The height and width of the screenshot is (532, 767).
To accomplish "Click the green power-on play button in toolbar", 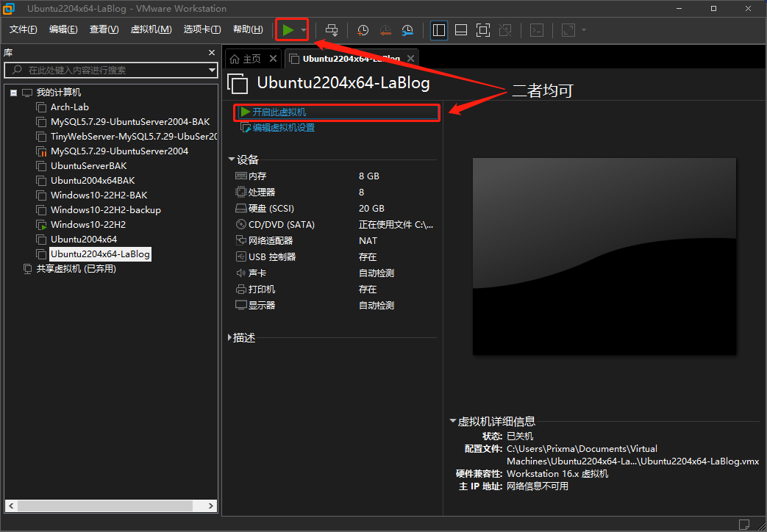I will tap(288, 30).
